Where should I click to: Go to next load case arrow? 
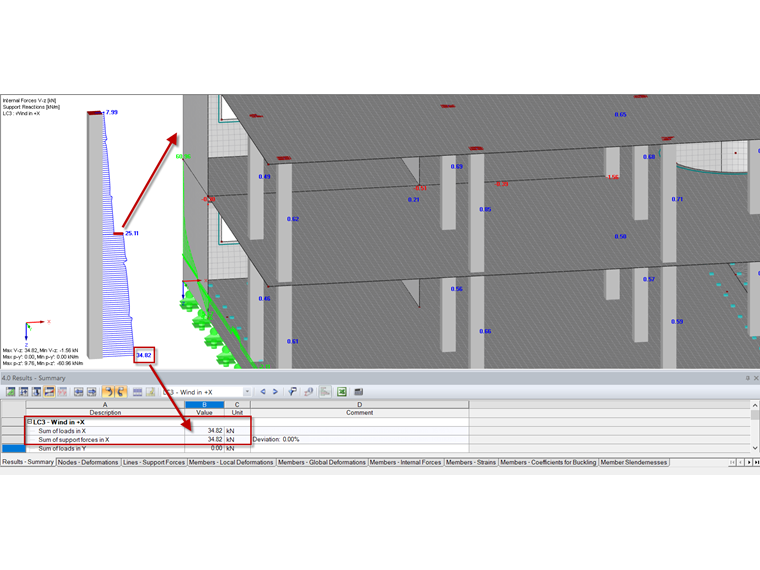tap(275, 392)
